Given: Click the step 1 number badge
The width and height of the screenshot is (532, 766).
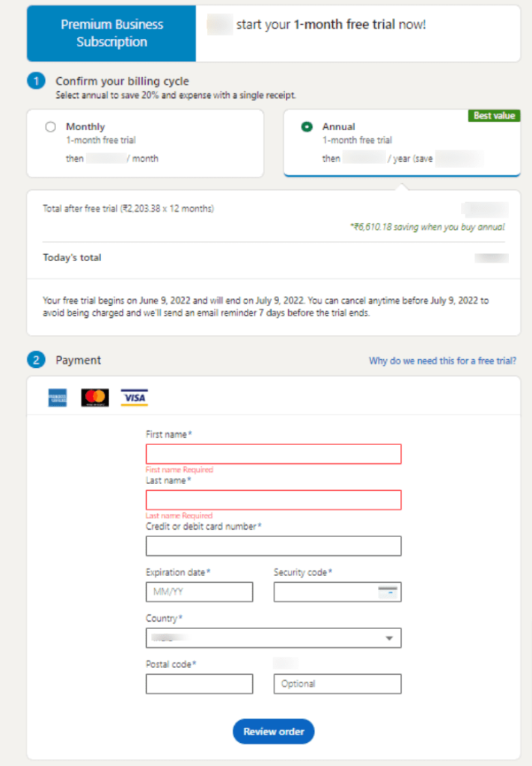Looking at the screenshot, I should click(36, 81).
